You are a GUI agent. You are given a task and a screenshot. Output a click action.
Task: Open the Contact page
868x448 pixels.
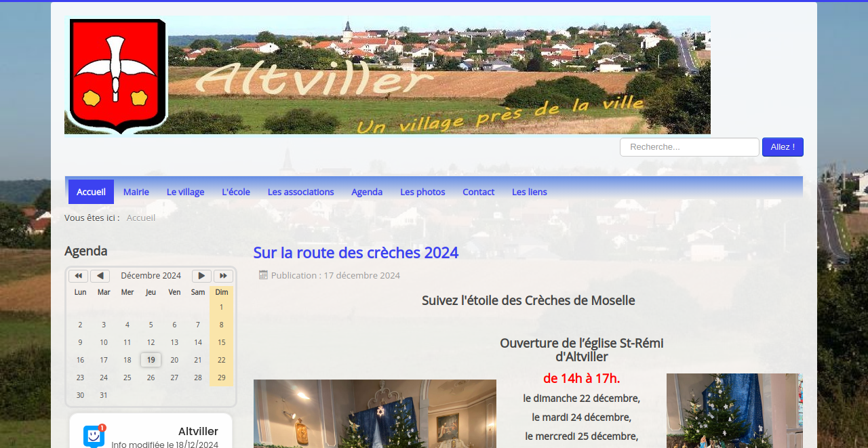click(x=478, y=192)
